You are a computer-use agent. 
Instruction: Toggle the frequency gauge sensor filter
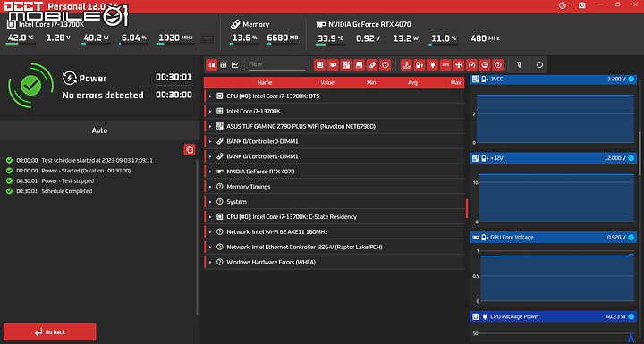[x=472, y=65]
